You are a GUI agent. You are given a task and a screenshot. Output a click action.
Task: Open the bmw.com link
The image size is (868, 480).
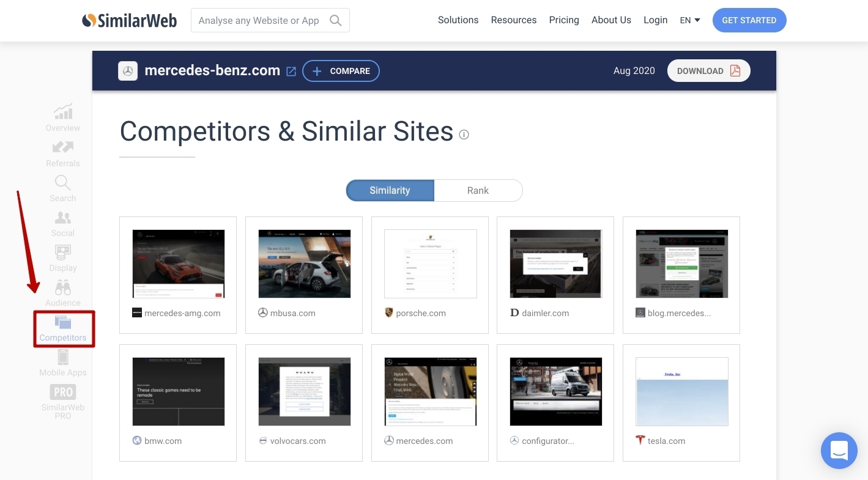click(163, 441)
